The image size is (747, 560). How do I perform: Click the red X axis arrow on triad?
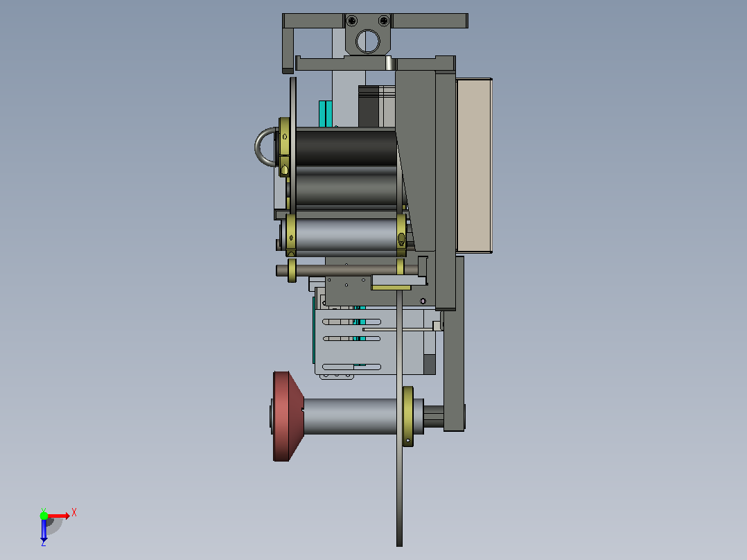59,516
